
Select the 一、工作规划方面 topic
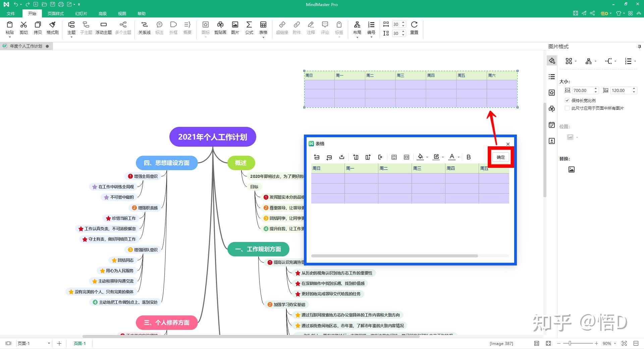point(258,249)
